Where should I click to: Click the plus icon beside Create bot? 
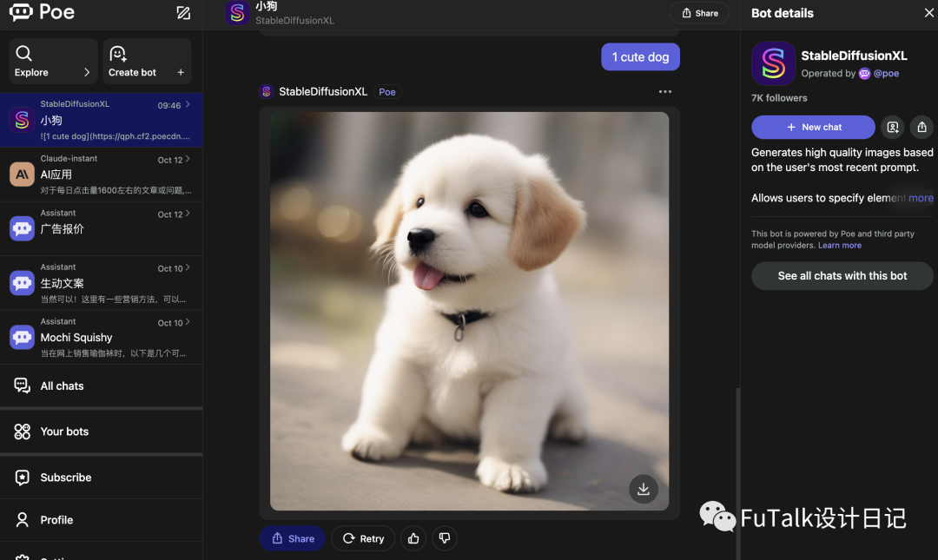coord(181,72)
